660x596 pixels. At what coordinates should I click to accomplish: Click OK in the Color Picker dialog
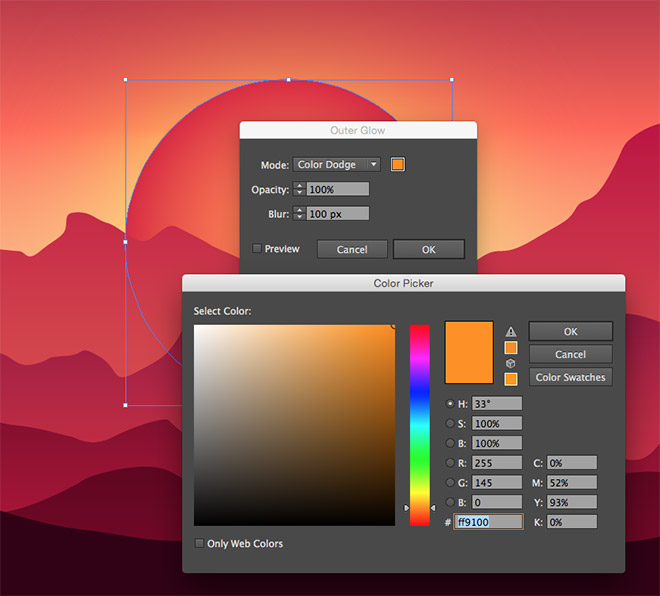[570, 331]
